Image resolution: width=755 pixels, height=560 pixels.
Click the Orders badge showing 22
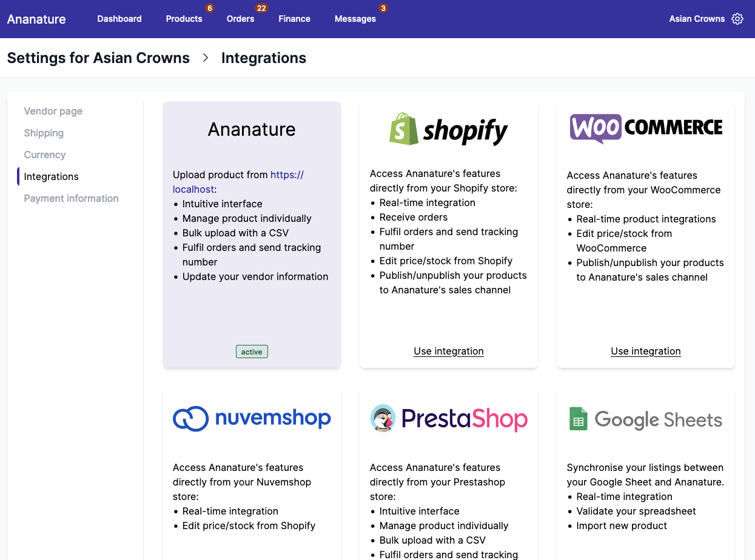[261, 8]
